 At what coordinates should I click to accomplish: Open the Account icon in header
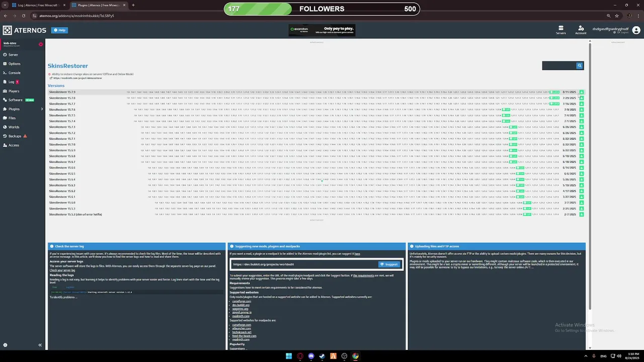coord(581,30)
